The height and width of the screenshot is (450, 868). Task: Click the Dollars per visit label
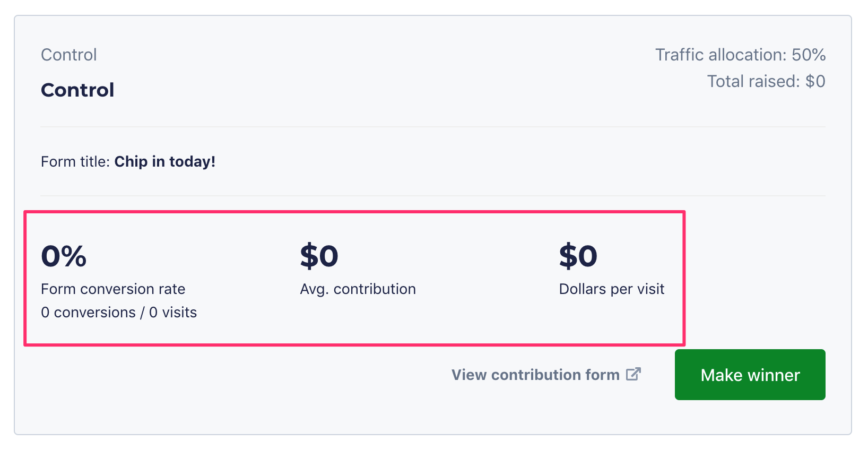click(611, 289)
